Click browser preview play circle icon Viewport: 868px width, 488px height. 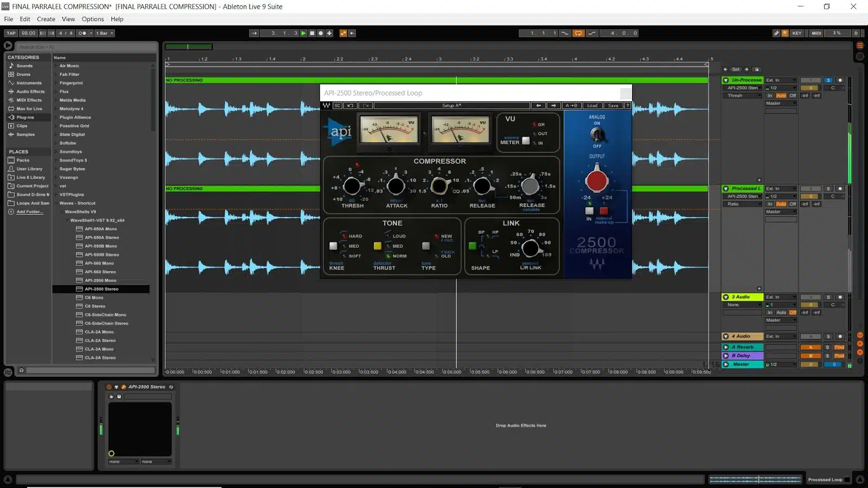coord(8,46)
